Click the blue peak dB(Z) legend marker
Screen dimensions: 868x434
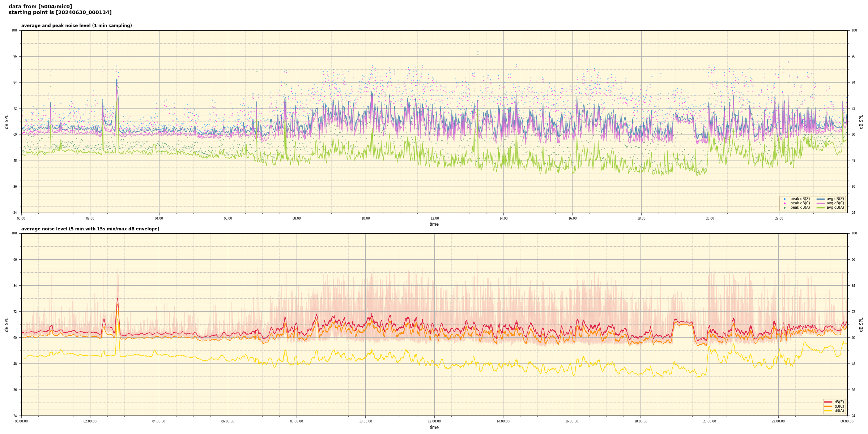coord(784,199)
